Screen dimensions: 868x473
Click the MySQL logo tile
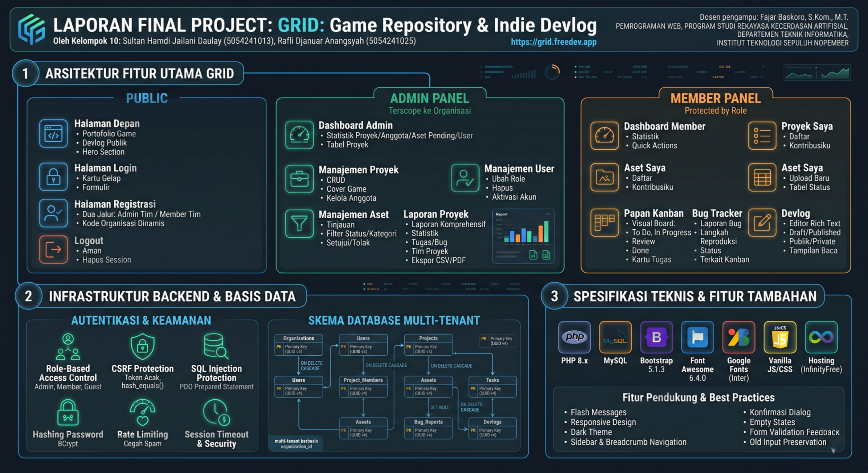(x=615, y=337)
